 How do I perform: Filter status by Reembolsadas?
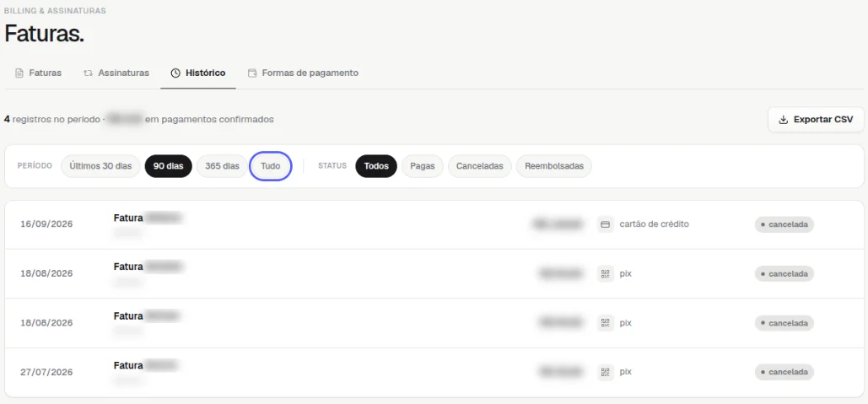point(554,166)
